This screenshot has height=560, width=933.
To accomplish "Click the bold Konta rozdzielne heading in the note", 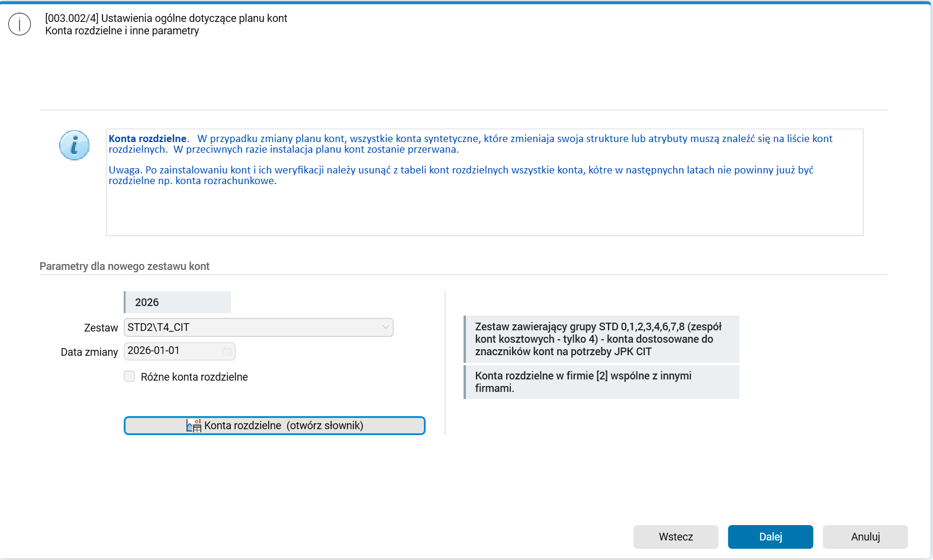I will pyautogui.click(x=147, y=139).
